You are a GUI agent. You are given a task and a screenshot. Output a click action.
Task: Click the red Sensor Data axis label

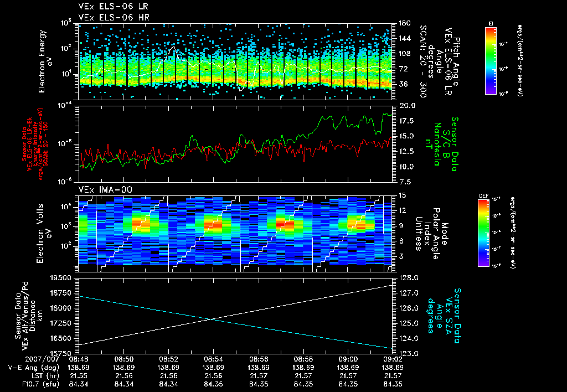click(35, 144)
